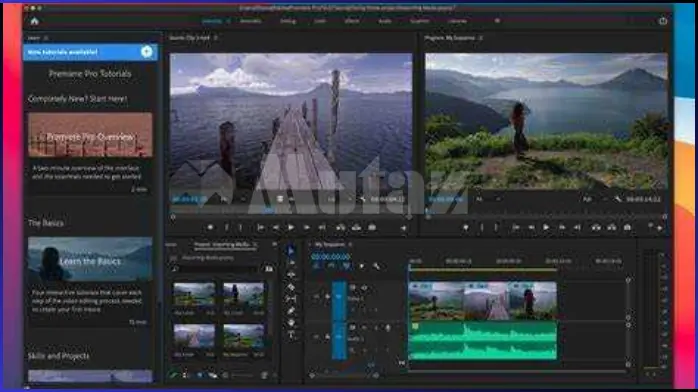This screenshot has width=698, height=392.
Task: Add marker in Source monitor transport
Action: point(210,227)
